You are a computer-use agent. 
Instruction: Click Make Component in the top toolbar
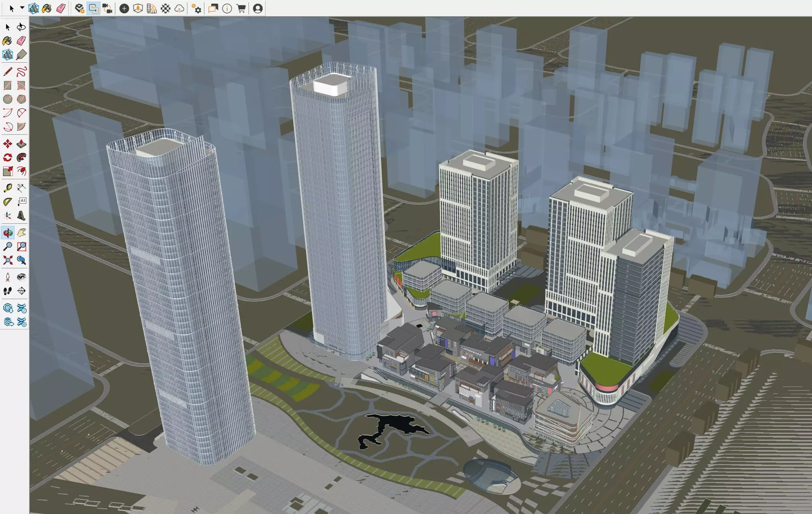click(x=34, y=8)
